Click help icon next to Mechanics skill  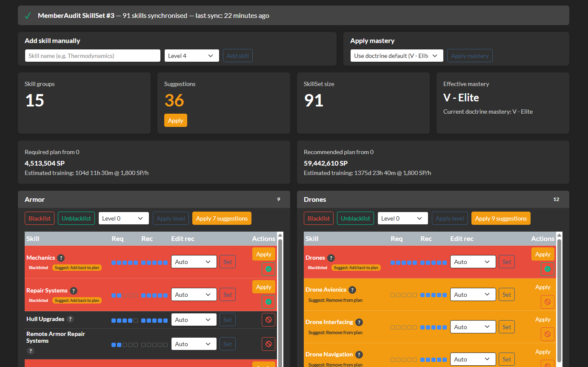coord(61,258)
